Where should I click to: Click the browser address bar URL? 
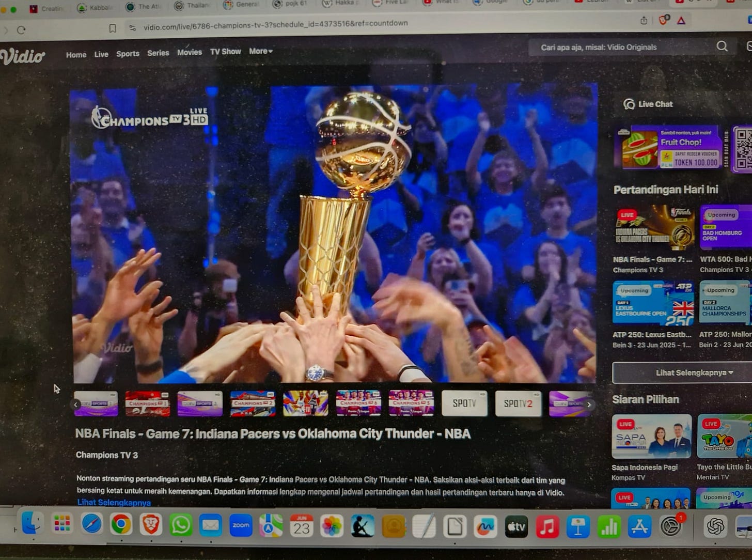[276, 24]
